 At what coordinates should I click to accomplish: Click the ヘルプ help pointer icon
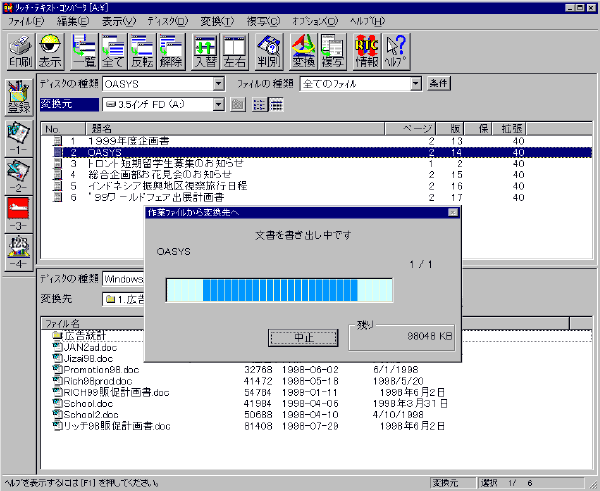coord(396,52)
